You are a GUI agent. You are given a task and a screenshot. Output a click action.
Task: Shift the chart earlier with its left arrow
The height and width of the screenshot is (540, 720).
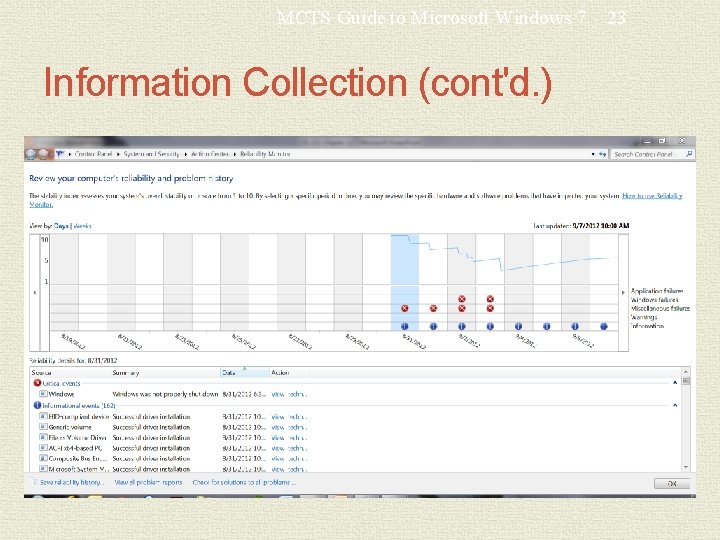coord(34,292)
